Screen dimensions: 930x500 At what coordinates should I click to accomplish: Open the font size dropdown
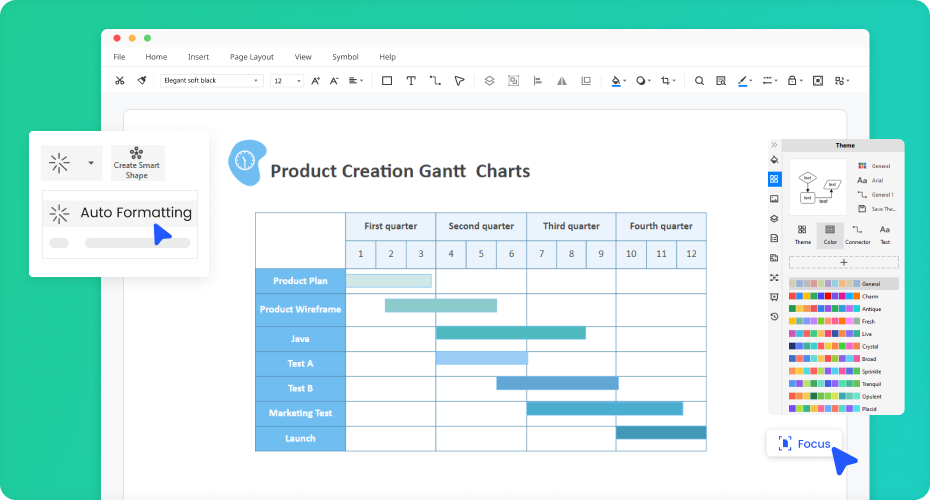point(287,81)
